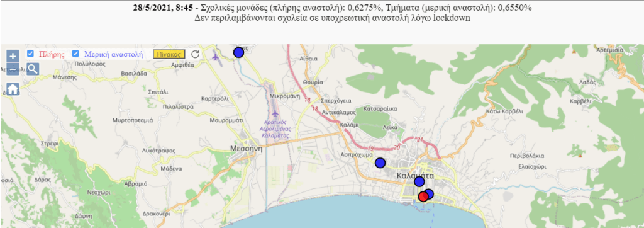Click the Πλήρης label text

(52, 54)
